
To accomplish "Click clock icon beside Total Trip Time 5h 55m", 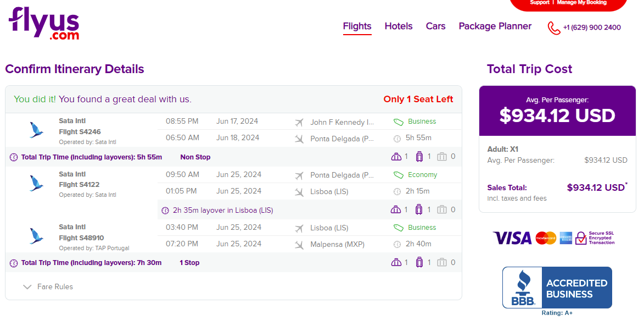I will [x=14, y=157].
